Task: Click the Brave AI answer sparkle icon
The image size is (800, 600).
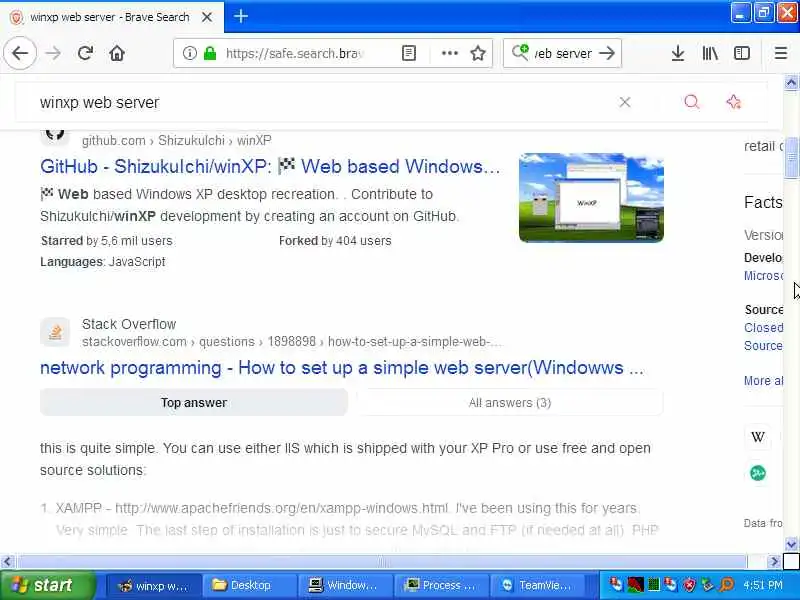Action: coord(733,102)
